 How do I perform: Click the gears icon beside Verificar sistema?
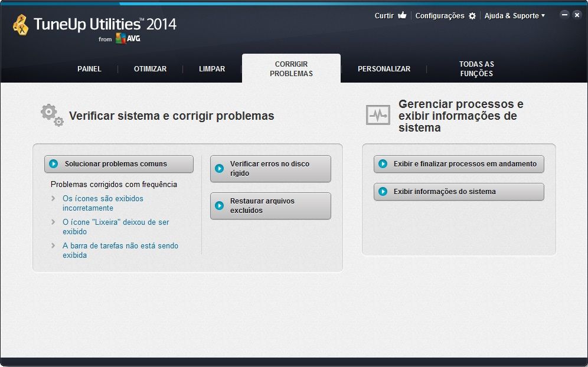coord(51,115)
